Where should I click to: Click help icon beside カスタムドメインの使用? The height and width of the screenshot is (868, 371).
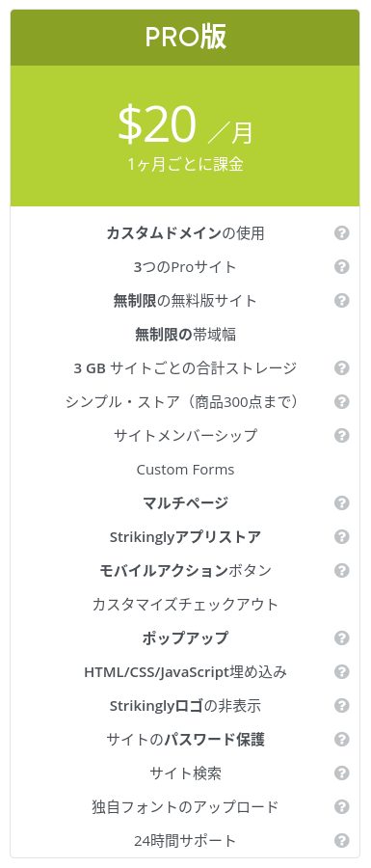pyautogui.click(x=342, y=233)
